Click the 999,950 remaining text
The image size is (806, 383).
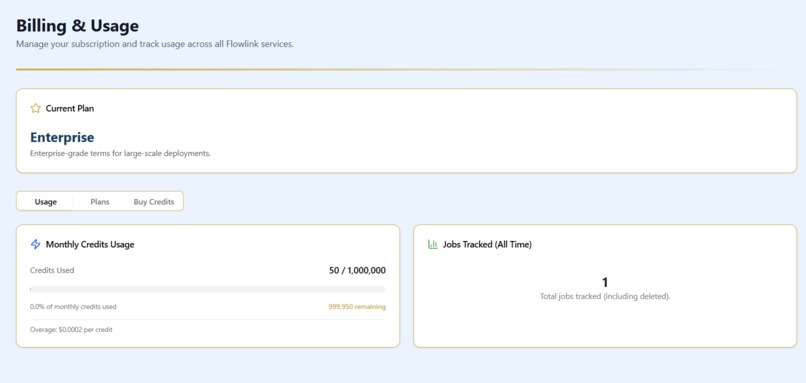[x=357, y=307]
